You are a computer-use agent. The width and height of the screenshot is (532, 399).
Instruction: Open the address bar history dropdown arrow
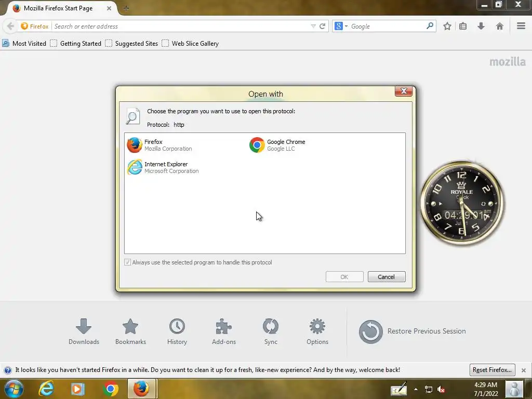coord(313,26)
